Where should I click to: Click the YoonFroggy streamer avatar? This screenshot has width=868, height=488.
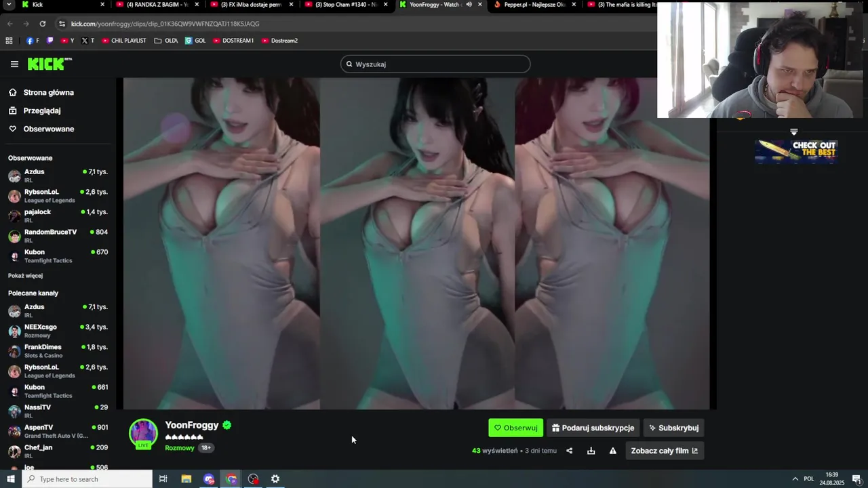(143, 434)
